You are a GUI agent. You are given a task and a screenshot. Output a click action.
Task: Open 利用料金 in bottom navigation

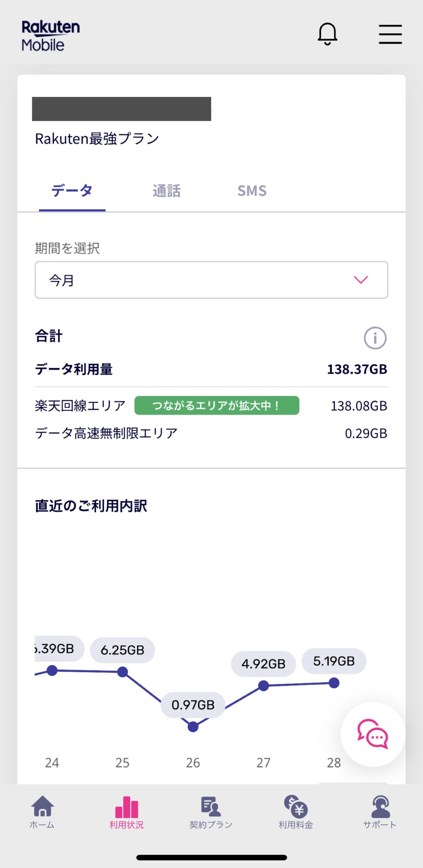pos(296,812)
